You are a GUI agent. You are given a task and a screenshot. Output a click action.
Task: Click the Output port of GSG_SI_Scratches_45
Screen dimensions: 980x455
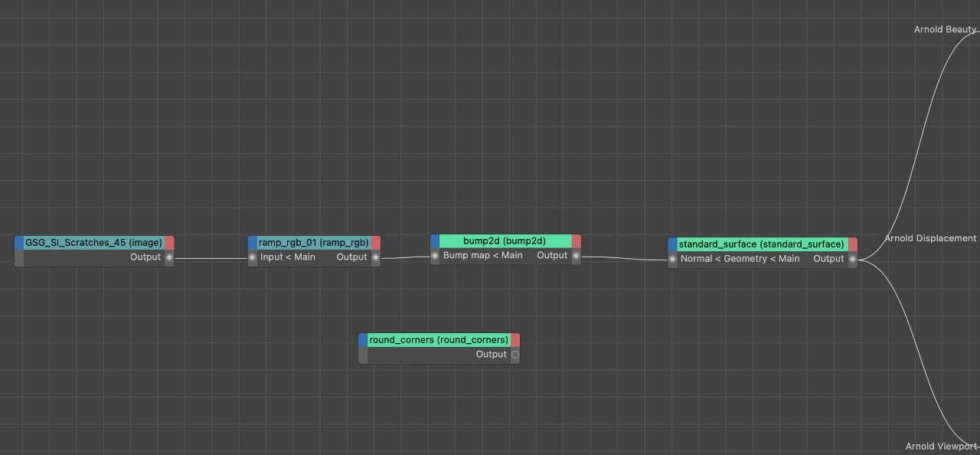[169, 257]
